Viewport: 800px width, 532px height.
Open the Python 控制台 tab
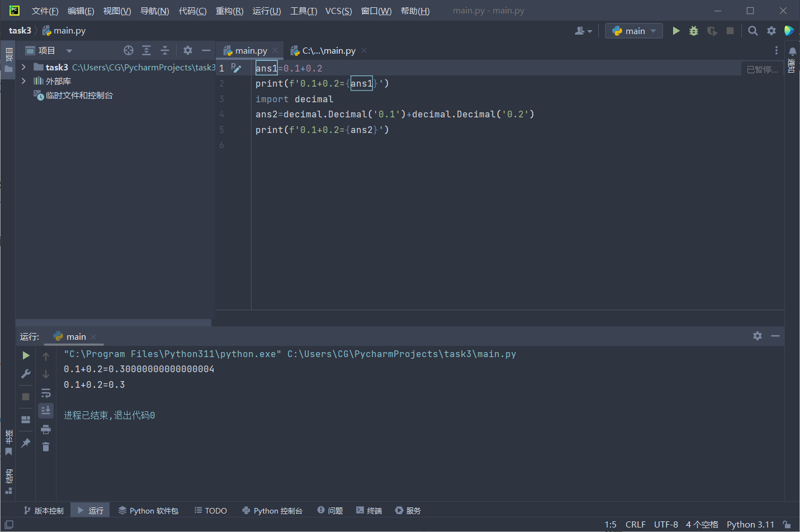tap(272, 510)
